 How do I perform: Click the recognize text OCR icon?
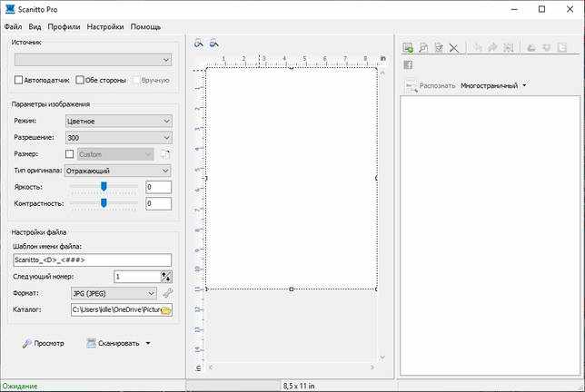411,87
